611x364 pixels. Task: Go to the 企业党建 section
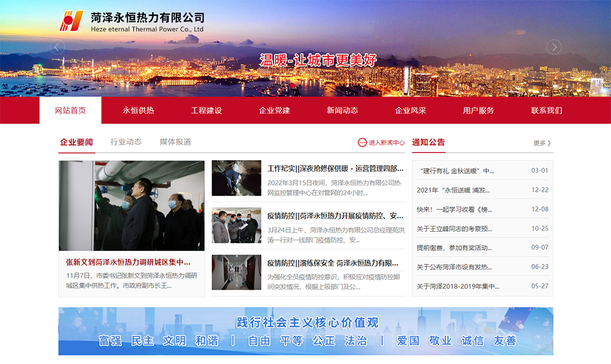[x=274, y=111]
